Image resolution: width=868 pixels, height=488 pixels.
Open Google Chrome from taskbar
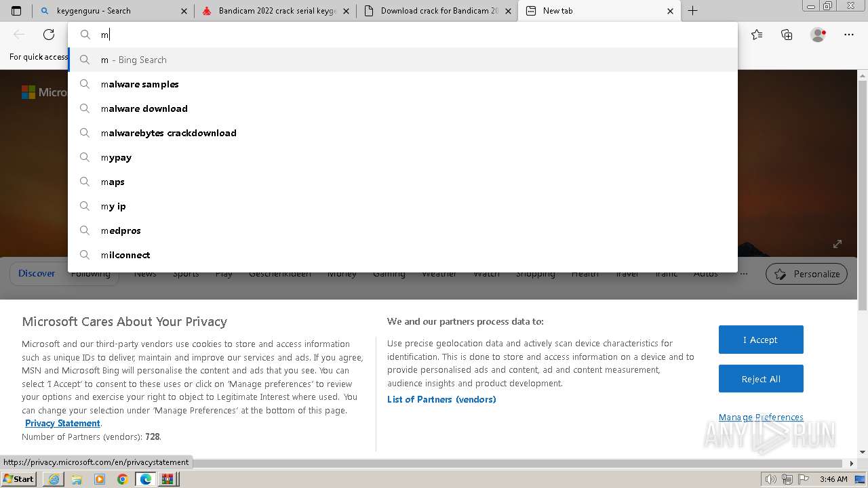(x=123, y=479)
